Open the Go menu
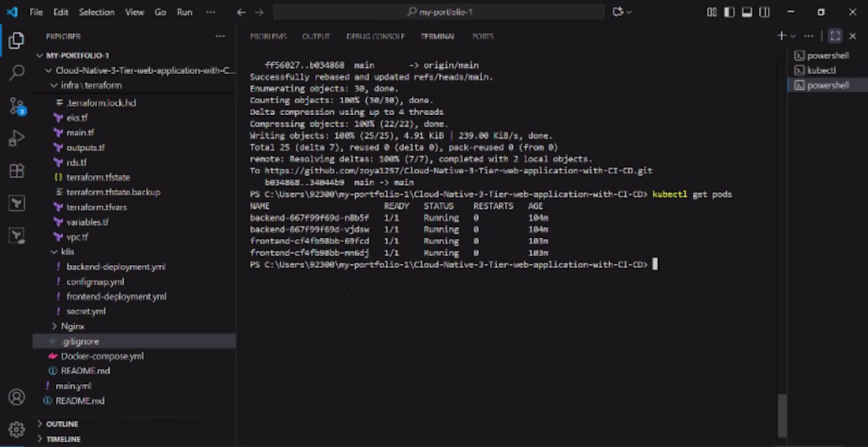 160,12
